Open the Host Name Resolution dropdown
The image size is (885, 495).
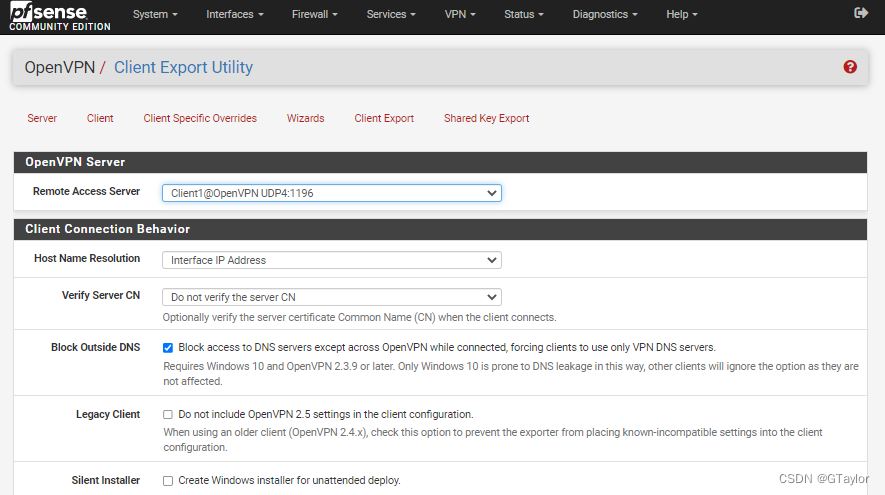(x=332, y=260)
